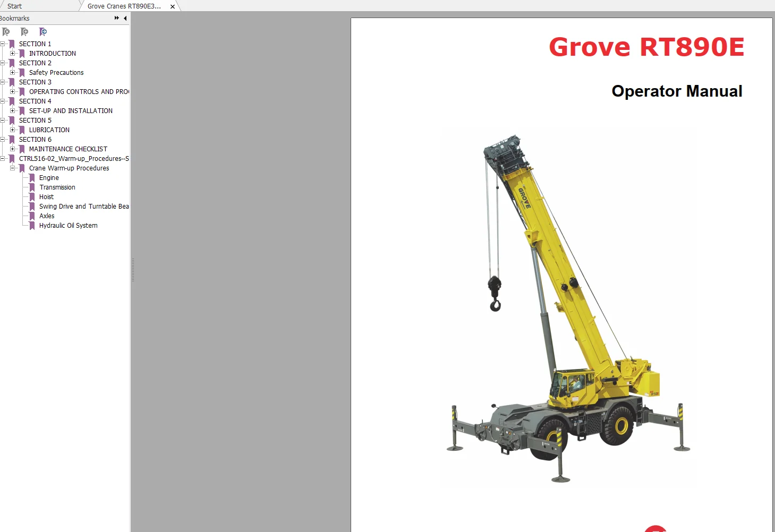Collapse the SECTION 5 bookmark node
This screenshot has height=532, width=775.
pyautogui.click(x=3, y=121)
